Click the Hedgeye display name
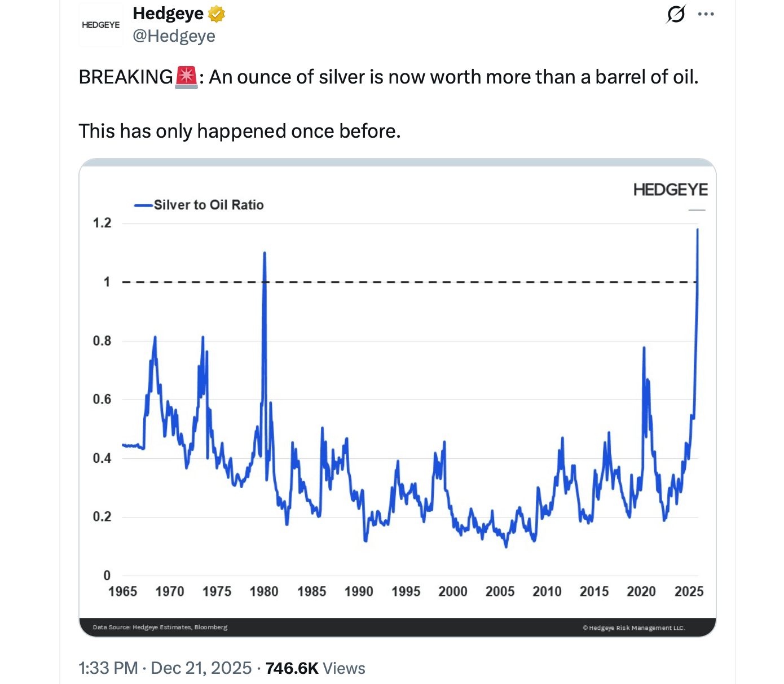This screenshot has height=684, width=784. click(166, 12)
